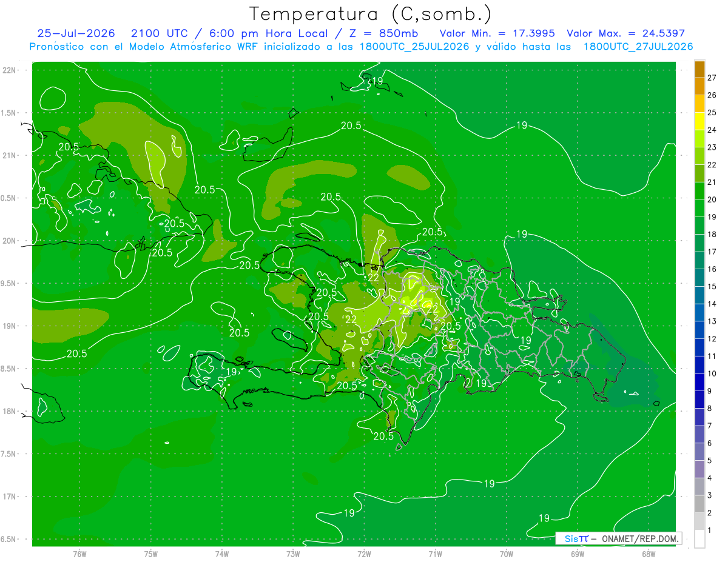Pick the orange legend swatch between 26 and 27
Image resolution: width=728 pixels, height=562 pixels.
pos(699,87)
